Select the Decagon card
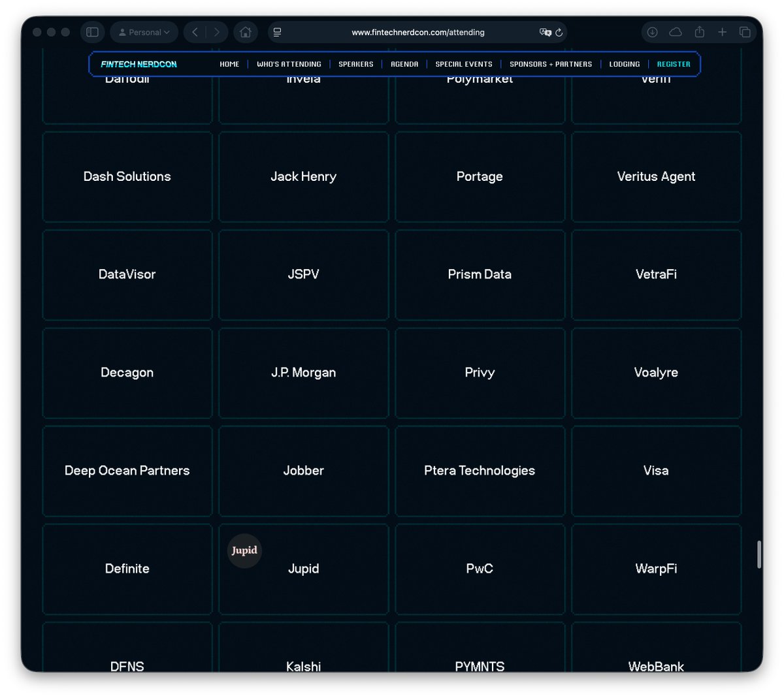Screen dimensions: 784x698 point(127,372)
